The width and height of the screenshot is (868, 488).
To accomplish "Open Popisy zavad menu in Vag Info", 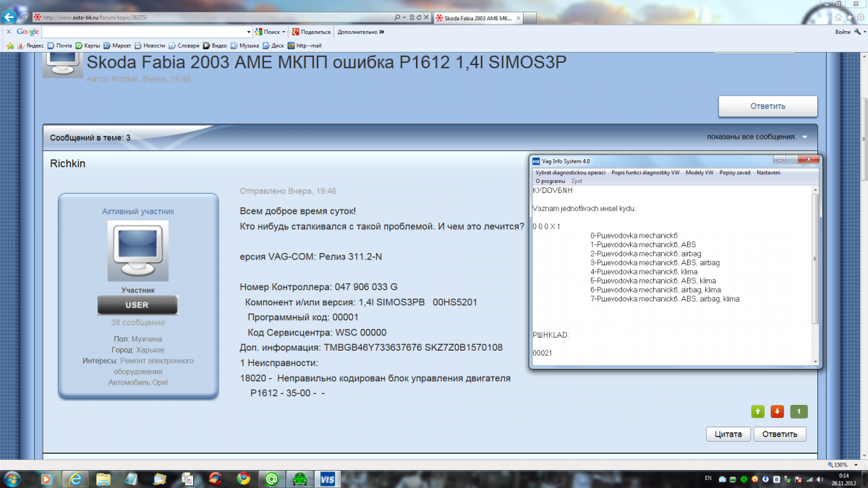I will (x=736, y=173).
